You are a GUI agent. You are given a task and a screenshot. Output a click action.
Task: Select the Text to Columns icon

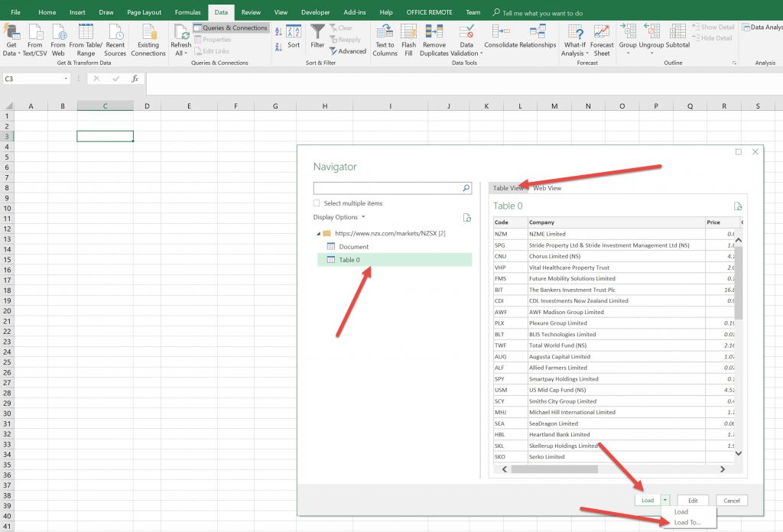385,32
